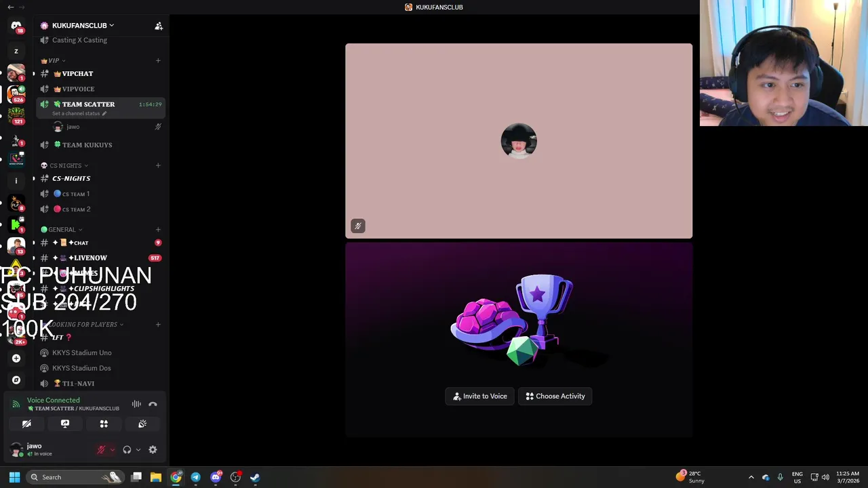The width and height of the screenshot is (868, 488).
Task: Click muted mic indicator on video tile
Action: tap(358, 226)
